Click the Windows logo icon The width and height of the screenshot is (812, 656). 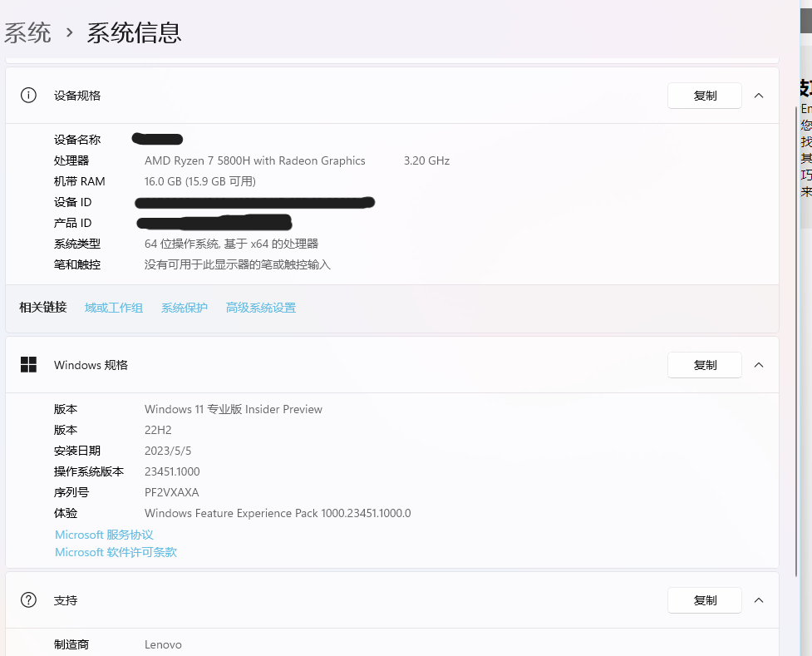click(x=28, y=365)
